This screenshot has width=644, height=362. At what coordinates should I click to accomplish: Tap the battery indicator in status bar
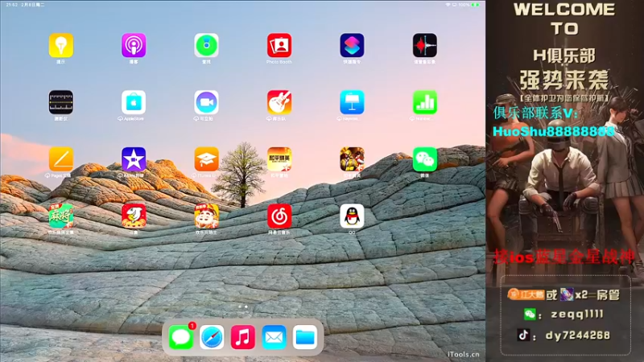(x=475, y=5)
